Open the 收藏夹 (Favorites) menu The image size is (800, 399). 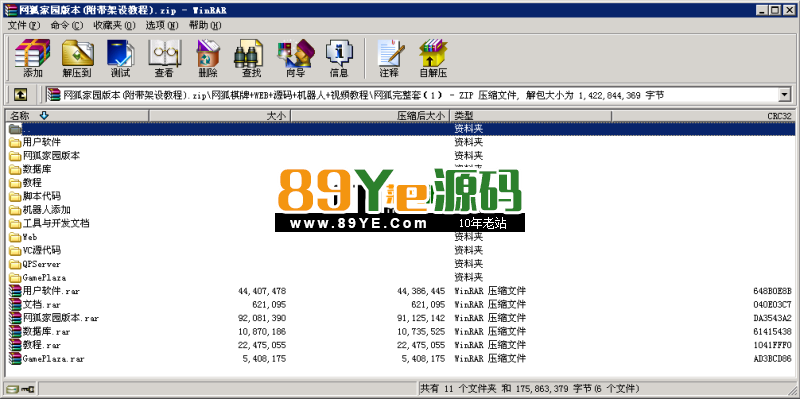coord(114,25)
